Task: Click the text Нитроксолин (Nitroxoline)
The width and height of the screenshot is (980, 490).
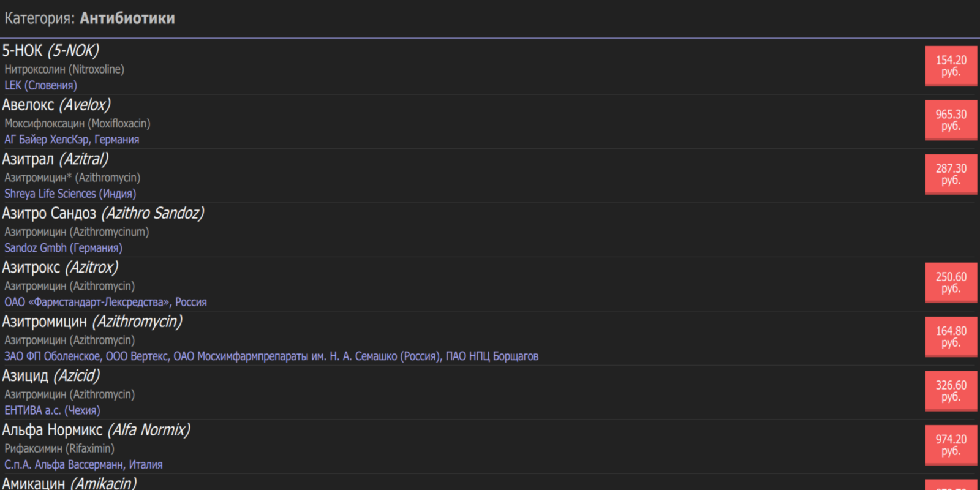Action: 64,69
